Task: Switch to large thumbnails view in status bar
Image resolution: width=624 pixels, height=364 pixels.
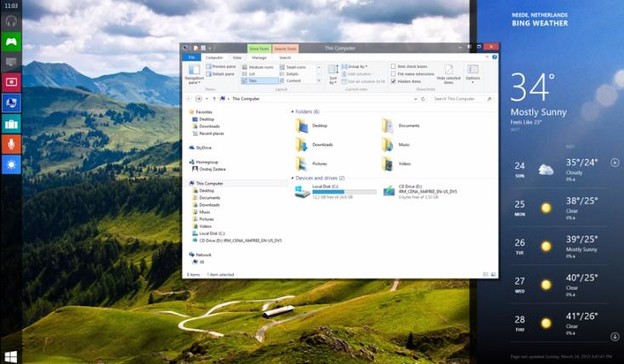Action: [493, 274]
